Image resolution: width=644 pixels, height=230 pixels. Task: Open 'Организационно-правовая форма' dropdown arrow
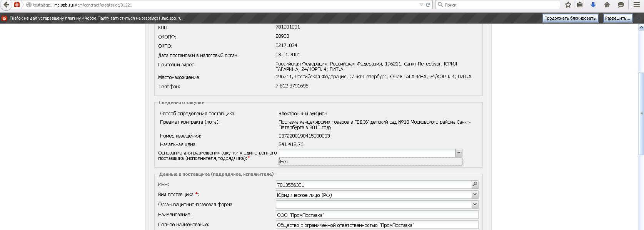click(x=475, y=205)
